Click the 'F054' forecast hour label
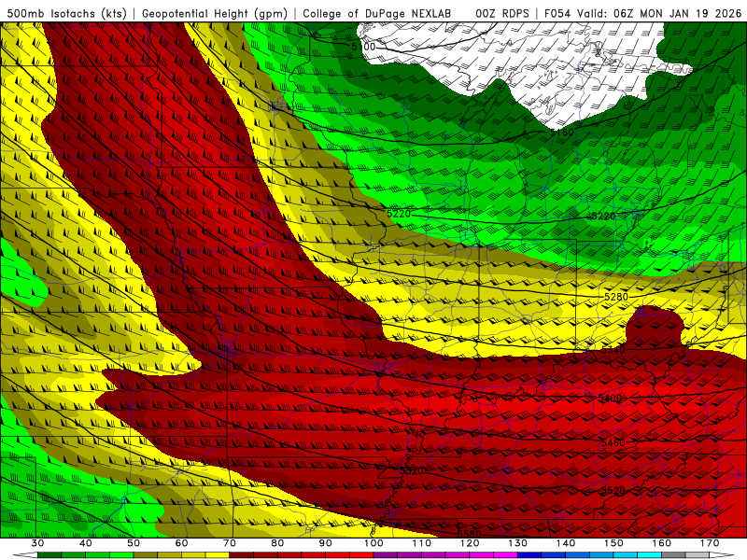The height and width of the screenshot is (560, 747). point(557,14)
